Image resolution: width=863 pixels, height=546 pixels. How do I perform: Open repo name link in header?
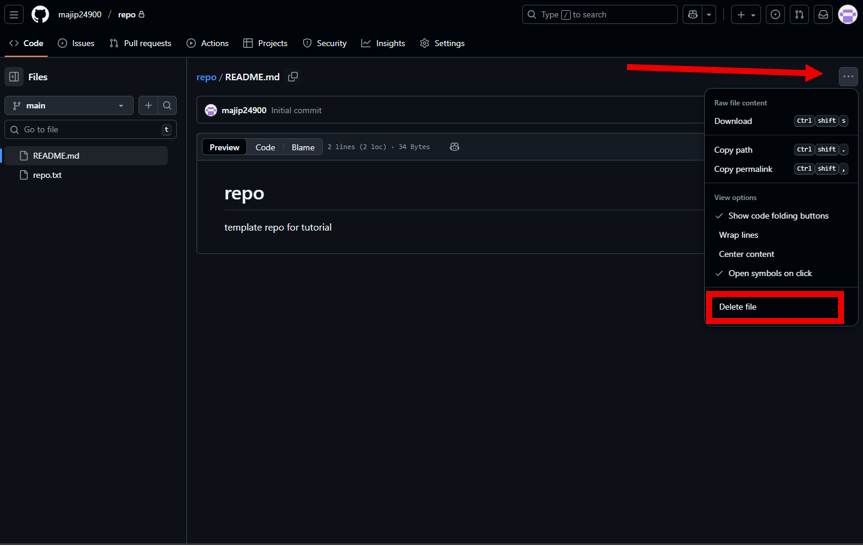pos(127,14)
